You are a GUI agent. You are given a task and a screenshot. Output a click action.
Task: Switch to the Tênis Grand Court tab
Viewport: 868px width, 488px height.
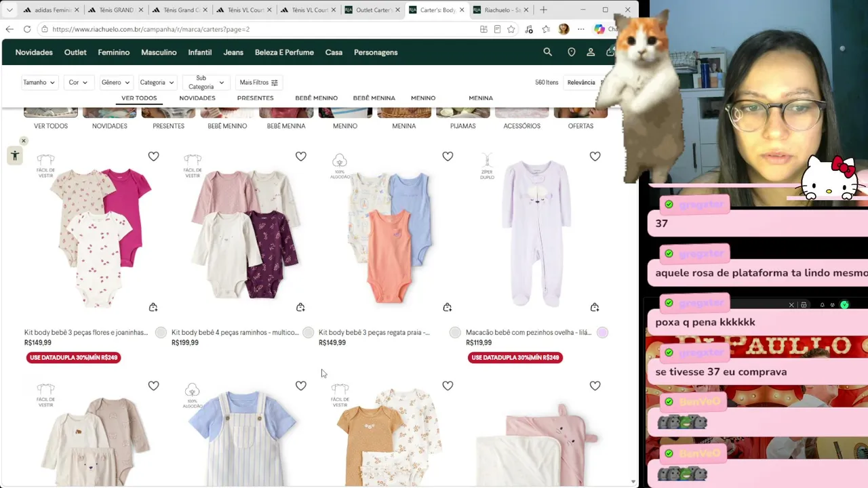(179, 10)
